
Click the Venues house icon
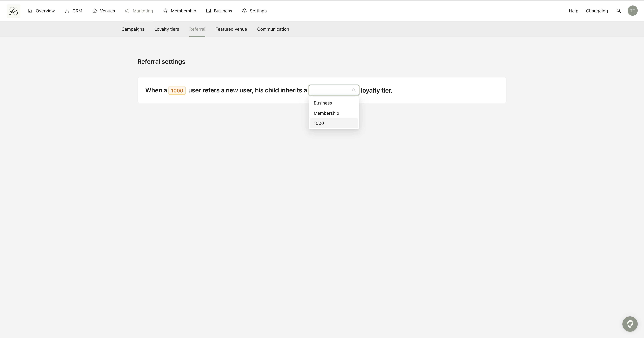[x=94, y=11]
